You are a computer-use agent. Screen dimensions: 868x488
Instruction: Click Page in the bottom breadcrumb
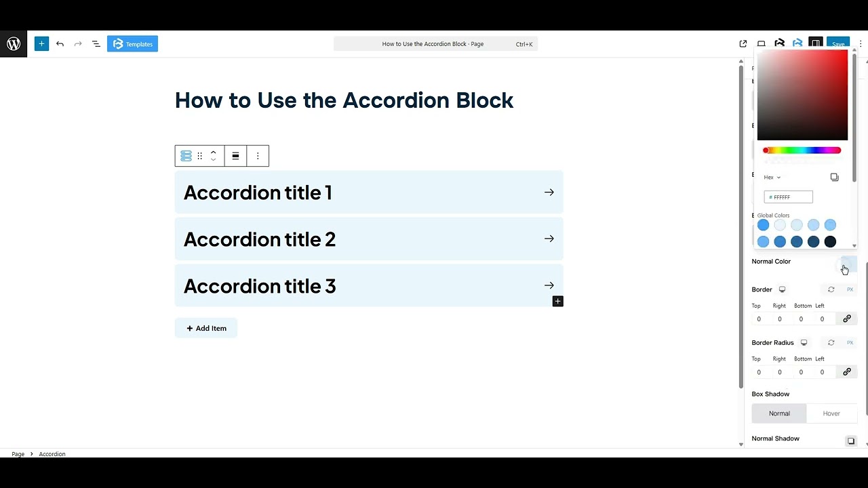tap(18, 454)
